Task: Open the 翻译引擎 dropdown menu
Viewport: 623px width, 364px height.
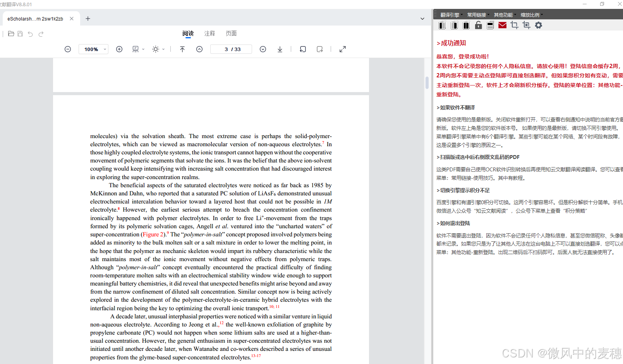Action: pos(451,15)
